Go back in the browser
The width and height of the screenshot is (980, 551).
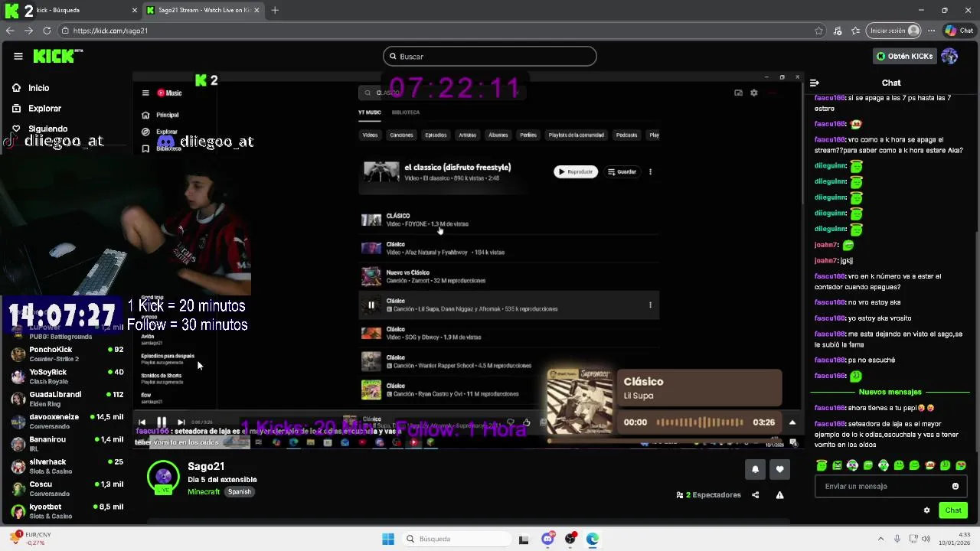[10, 31]
